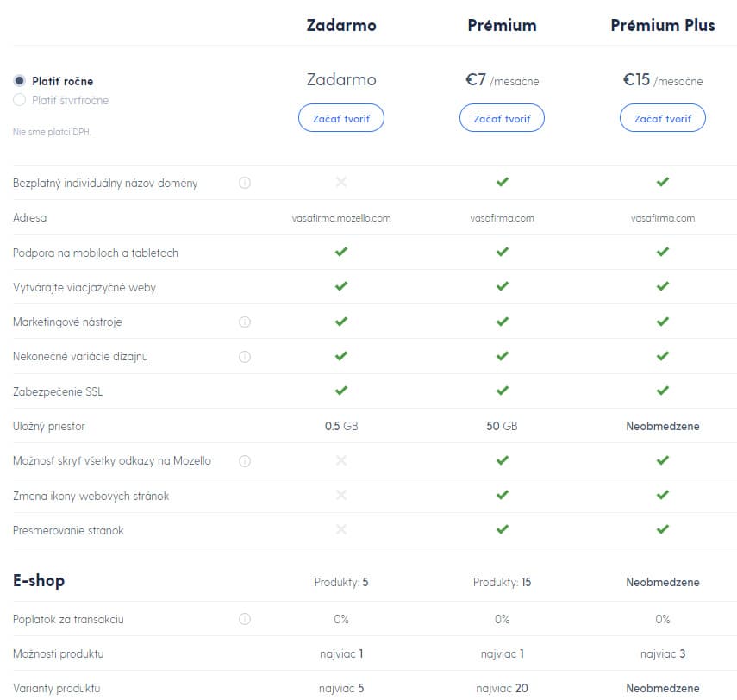The image size is (737, 700).
Task: Click Prémium Plus checkmark for Zmena ikony
Action: [663, 495]
